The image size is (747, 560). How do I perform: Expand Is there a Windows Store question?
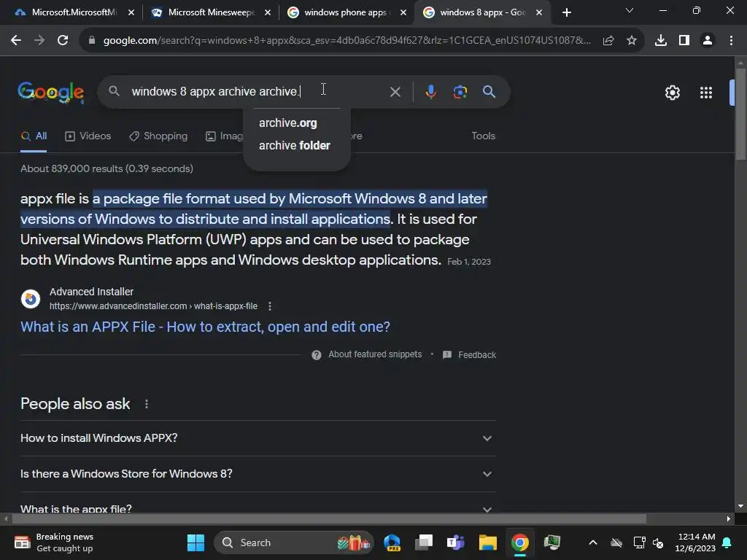[x=258, y=474]
